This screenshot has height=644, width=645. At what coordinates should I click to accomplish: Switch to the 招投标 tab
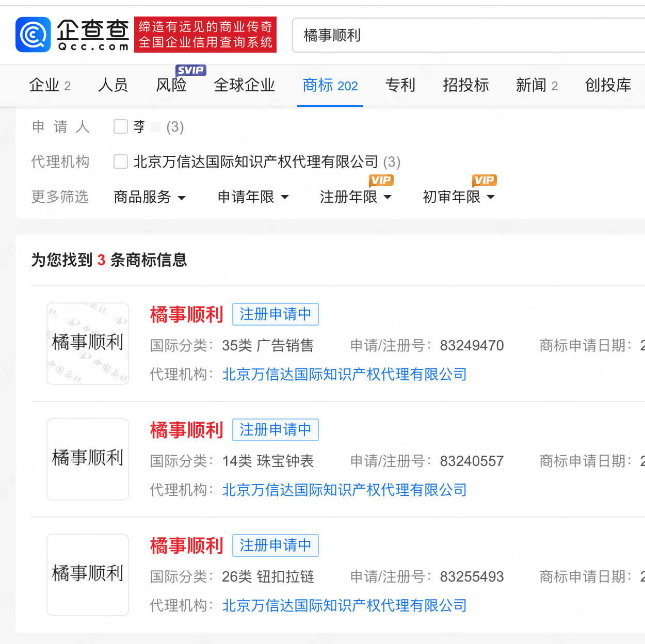(x=465, y=85)
